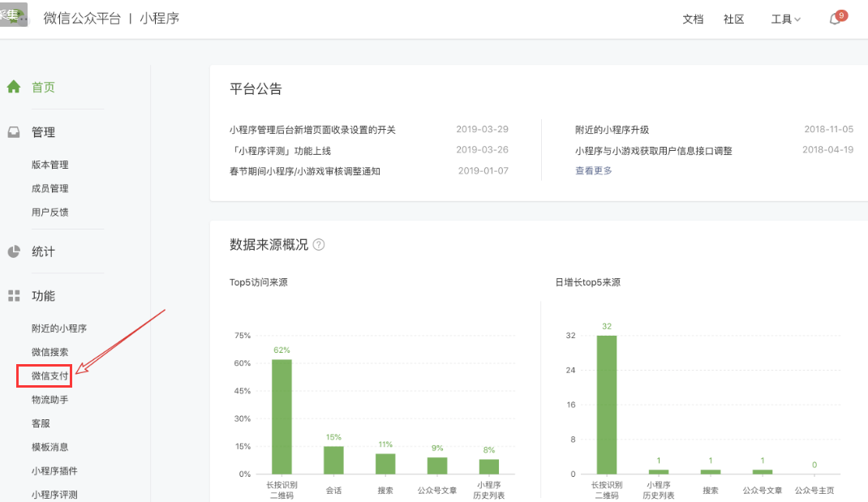This screenshot has width=868, height=502.
Task: Open 版本管理 in the sidebar
Action: (x=49, y=165)
